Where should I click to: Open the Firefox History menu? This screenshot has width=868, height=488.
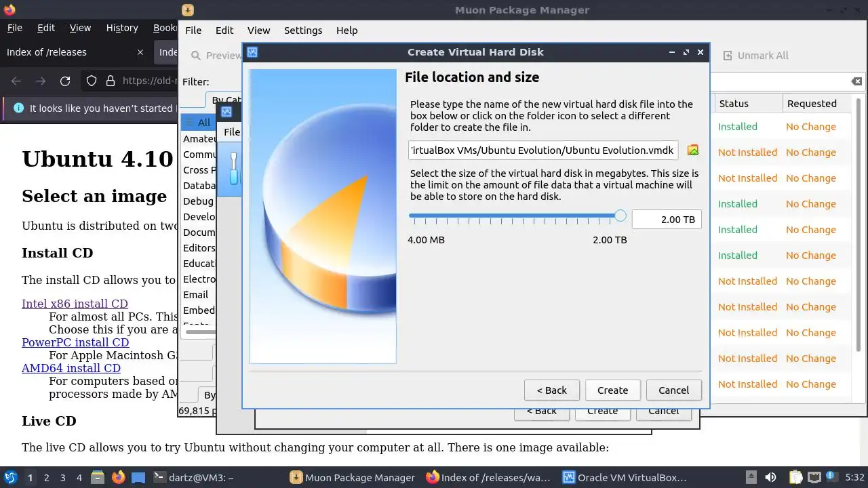(x=122, y=28)
